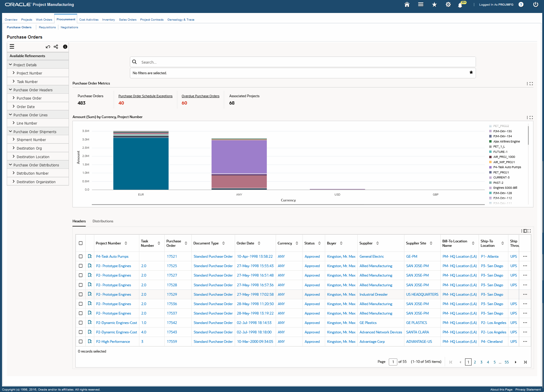Collapse Purchase Order Distributions group
The image size is (544, 392).
pos(11,165)
